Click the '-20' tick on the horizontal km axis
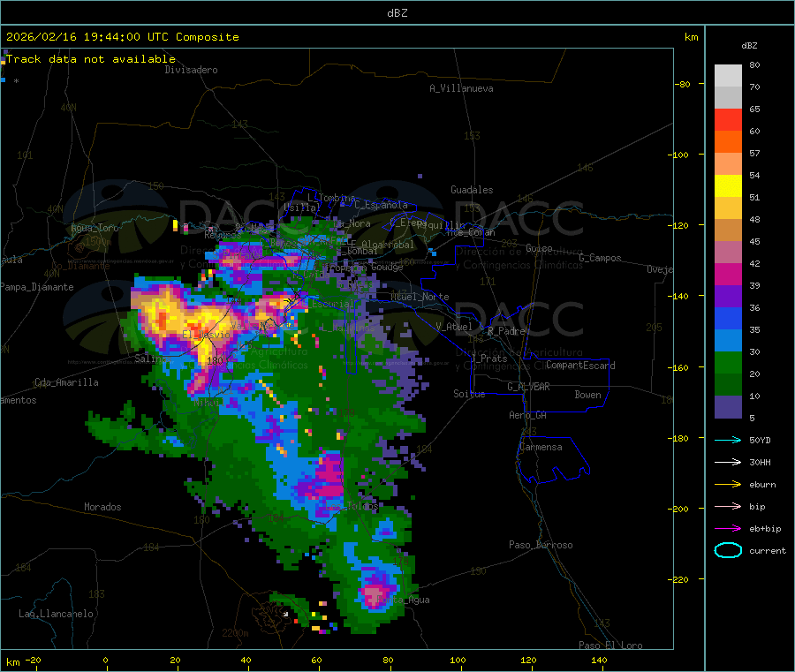Viewport: 795px width, 672px height. 33,660
